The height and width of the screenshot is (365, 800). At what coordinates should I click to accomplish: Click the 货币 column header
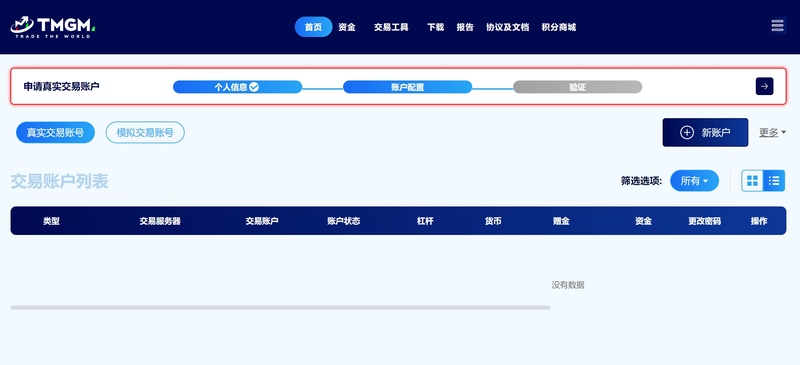coord(493,221)
